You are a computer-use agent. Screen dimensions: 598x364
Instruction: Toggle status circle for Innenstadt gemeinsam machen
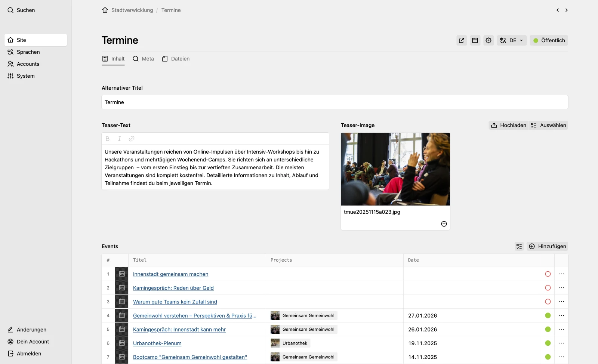548,274
